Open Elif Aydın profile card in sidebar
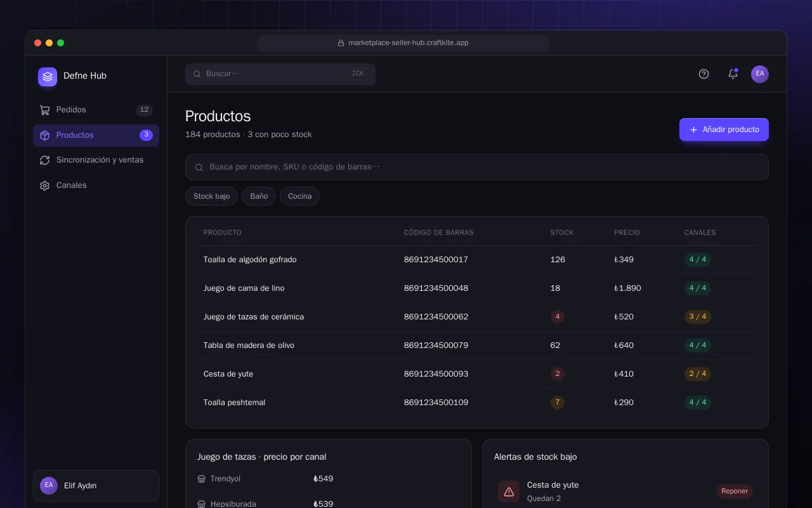The height and width of the screenshot is (508, 812). pos(96,486)
